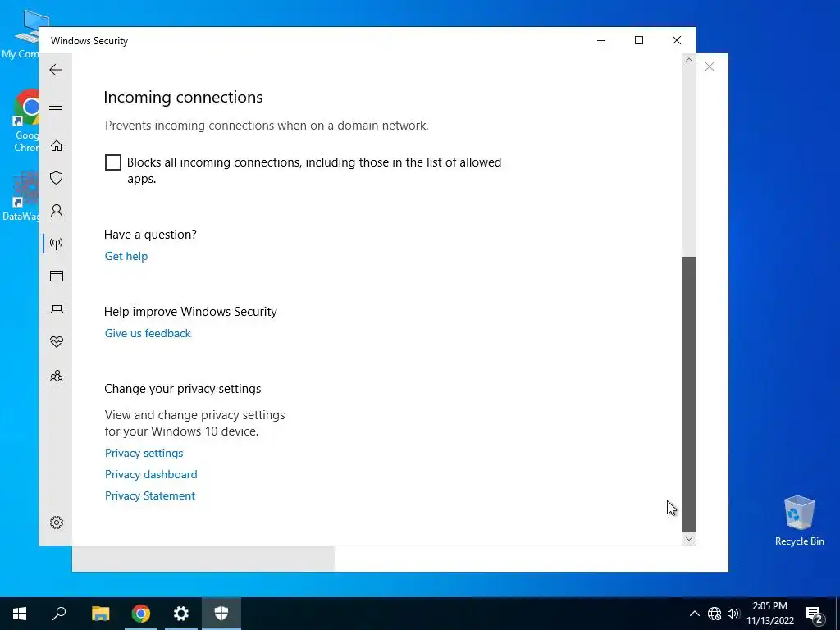Viewport: 840px width, 630px height.
Task: Click the scrollbar up arrow
Action: click(689, 60)
